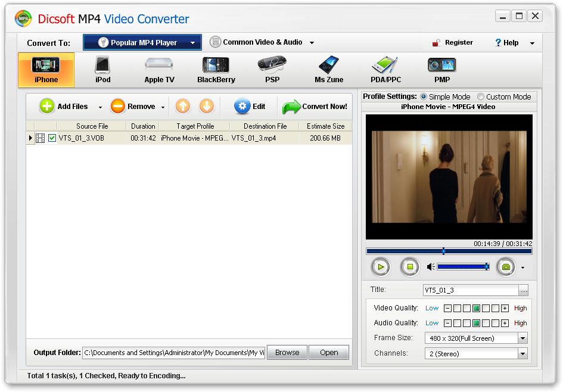
Task: Set video quality to second level box
Action: (466, 309)
